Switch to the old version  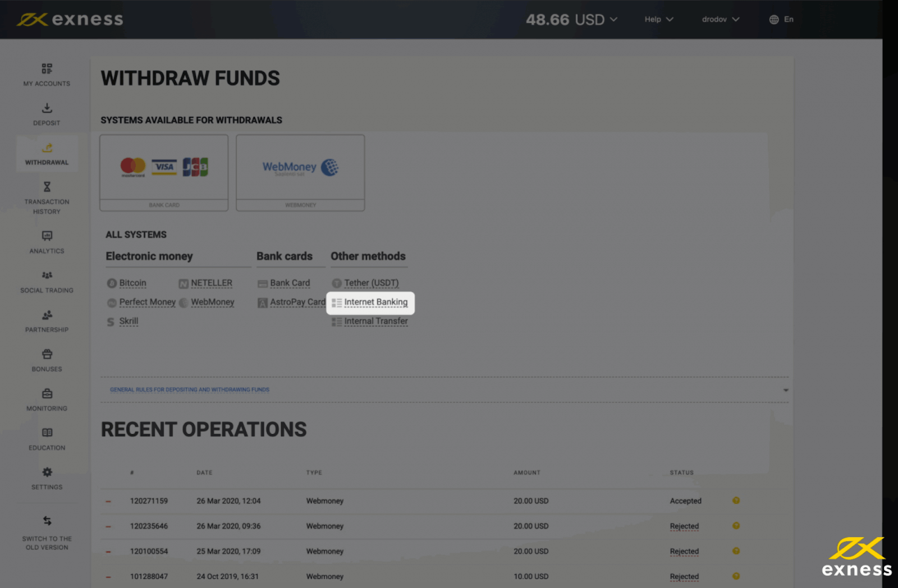47,532
